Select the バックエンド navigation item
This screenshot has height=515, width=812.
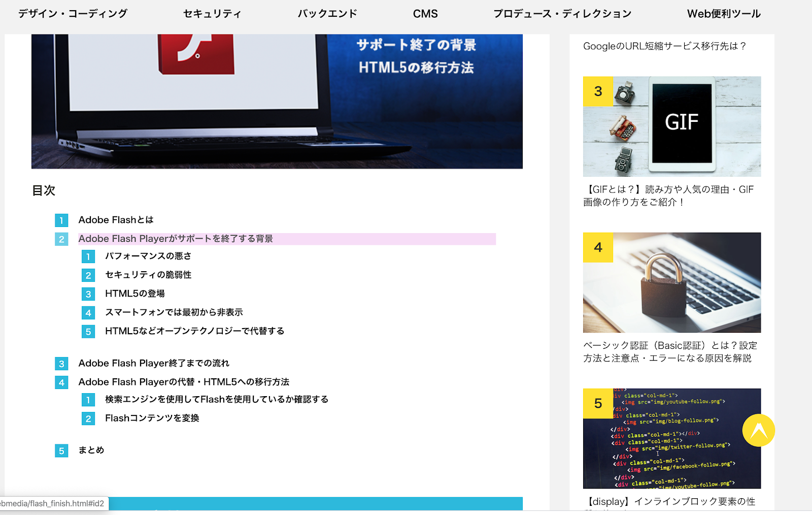click(x=327, y=14)
